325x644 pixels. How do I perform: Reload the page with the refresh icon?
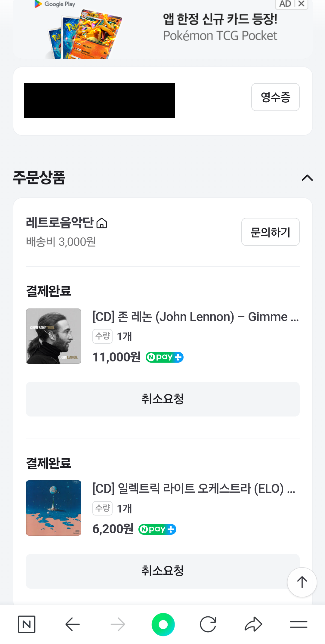click(x=208, y=624)
